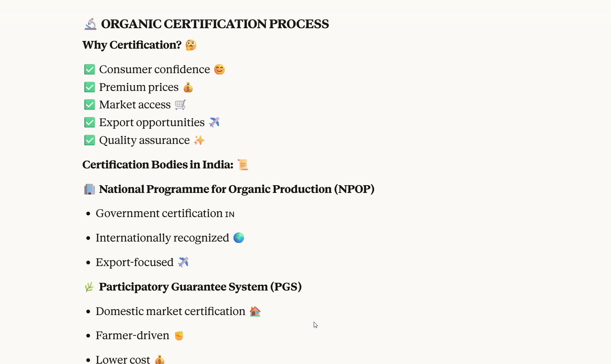Click the microscope emoji beside the title

point(90,24)
